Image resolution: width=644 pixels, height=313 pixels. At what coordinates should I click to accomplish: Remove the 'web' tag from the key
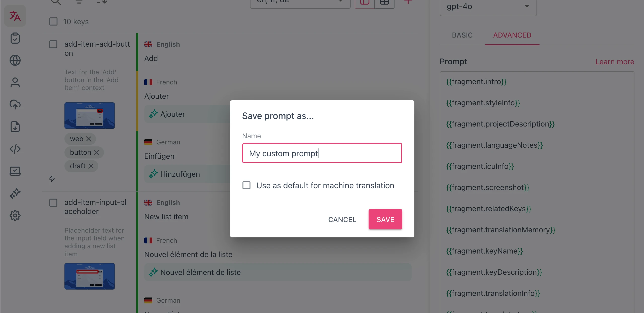tap(89, 139)
